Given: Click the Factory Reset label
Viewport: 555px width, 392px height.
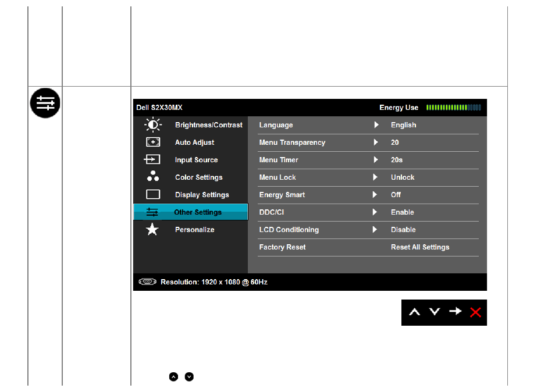Looking at the screenshot, I should 283,247.
